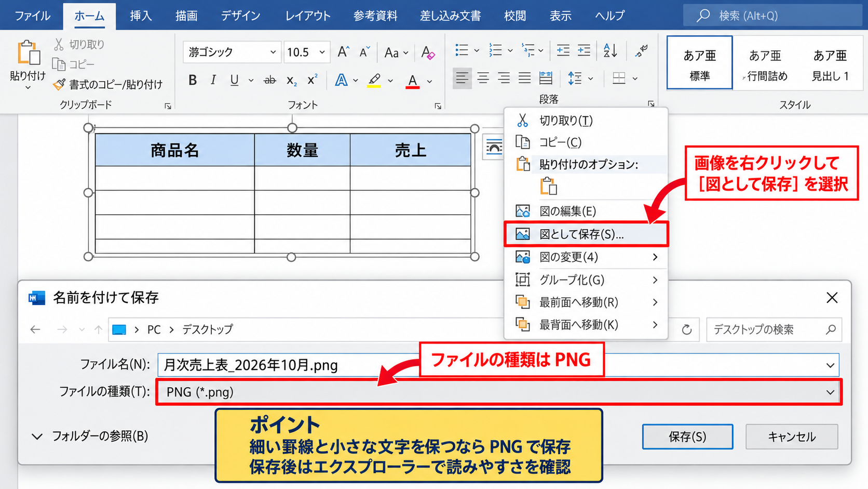Apply subscript formatting
Image resolution: width=868 pixels, height=489 pixels.
[x=292, y=80]
